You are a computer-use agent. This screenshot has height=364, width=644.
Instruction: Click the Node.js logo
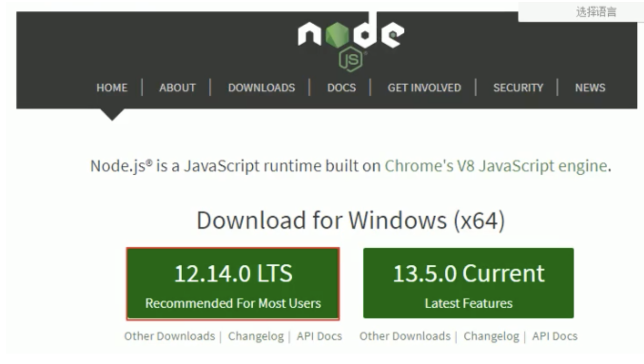[351, 43]
